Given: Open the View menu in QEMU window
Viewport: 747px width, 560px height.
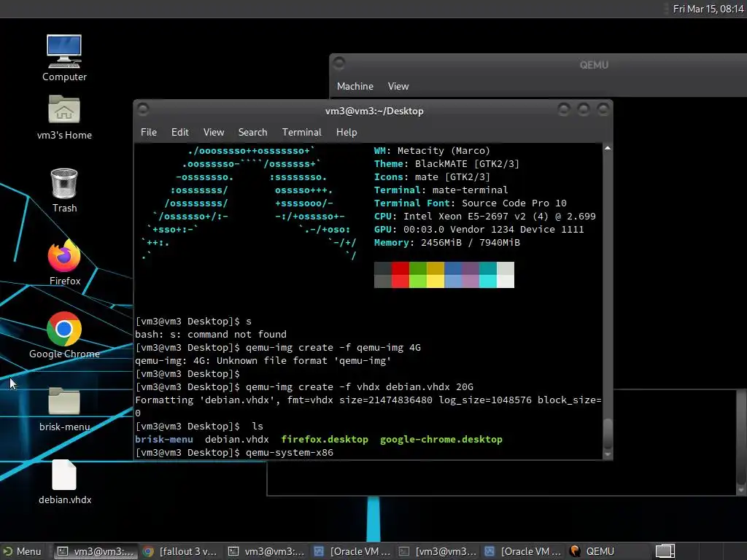Looking at the screenshot, I should pos(398,86).
